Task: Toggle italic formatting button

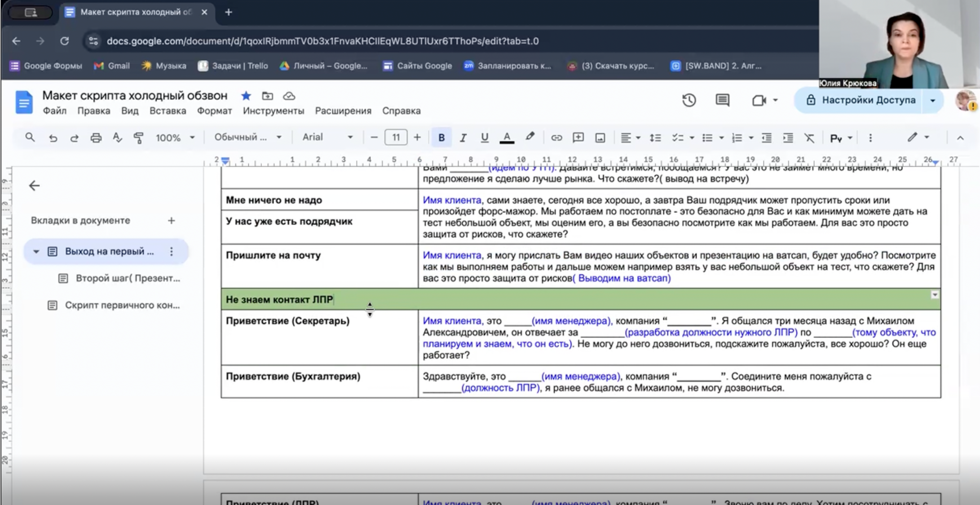Action: coord(463,137)
